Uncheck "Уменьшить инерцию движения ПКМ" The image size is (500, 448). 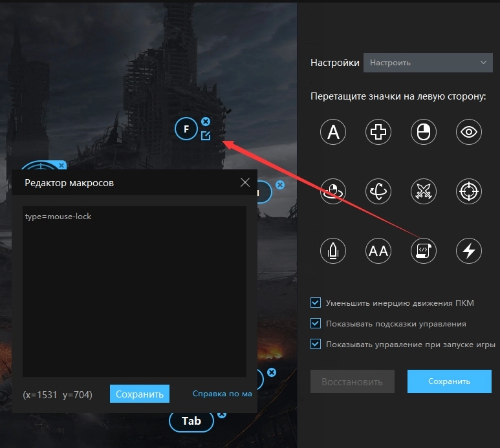316,303
